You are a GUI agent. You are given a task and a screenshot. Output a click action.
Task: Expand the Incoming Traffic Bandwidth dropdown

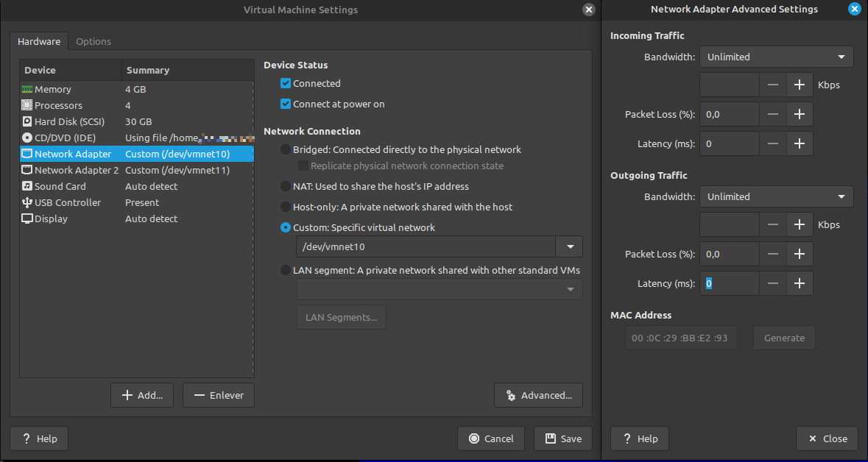777,57
